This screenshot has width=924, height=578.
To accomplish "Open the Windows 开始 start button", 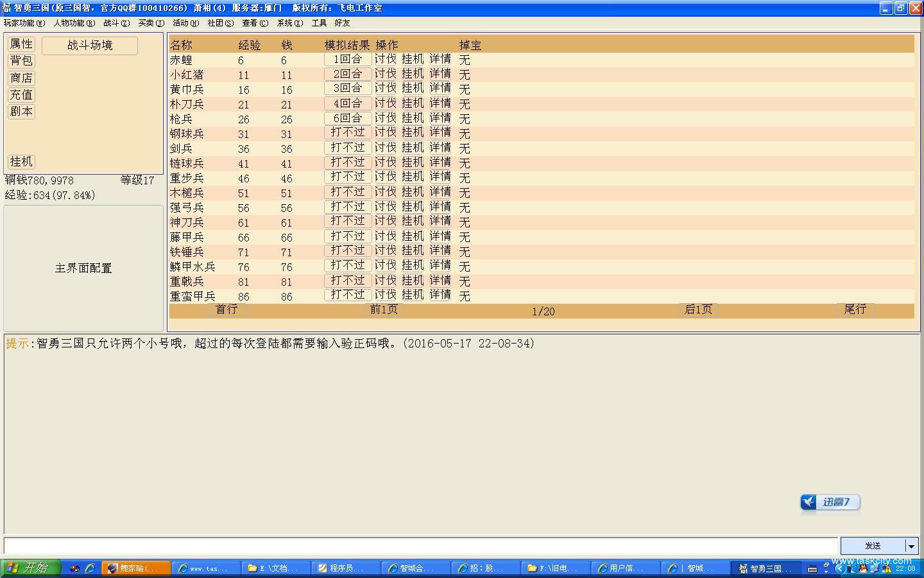I will 30,568.
